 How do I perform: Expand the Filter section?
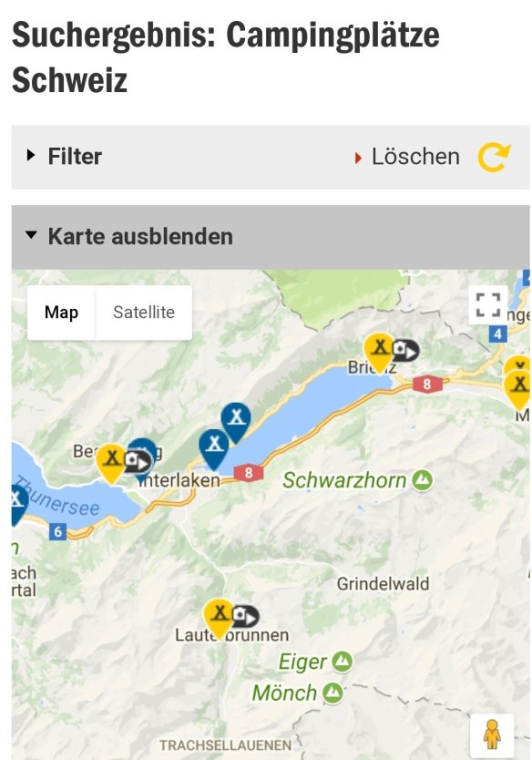pyautogui.click(x=271, y=157)
